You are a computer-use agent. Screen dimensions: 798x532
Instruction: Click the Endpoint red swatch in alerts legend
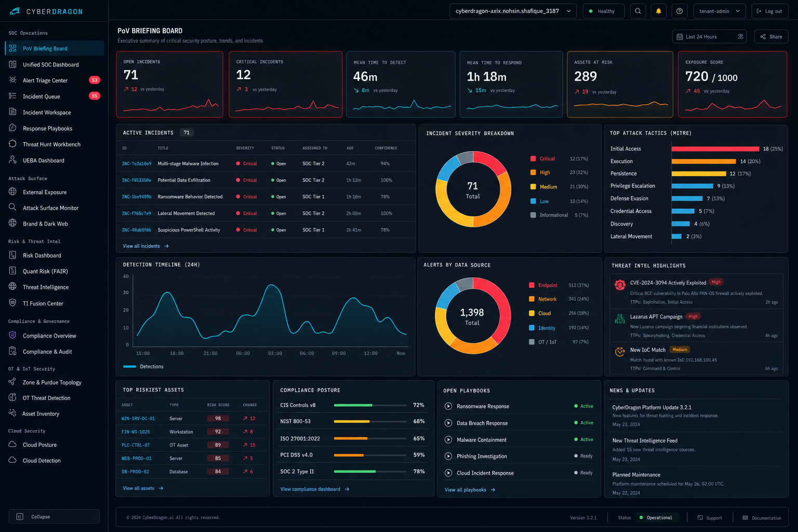(x=531, y=285)
